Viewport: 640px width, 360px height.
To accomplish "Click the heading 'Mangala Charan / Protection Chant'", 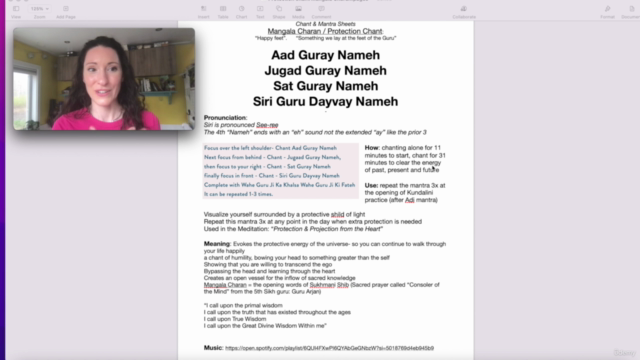I will coord(325,31).
